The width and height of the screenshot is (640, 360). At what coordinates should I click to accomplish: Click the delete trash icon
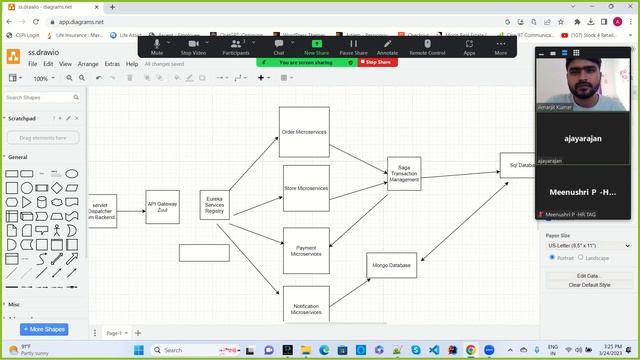coord(130,78)
